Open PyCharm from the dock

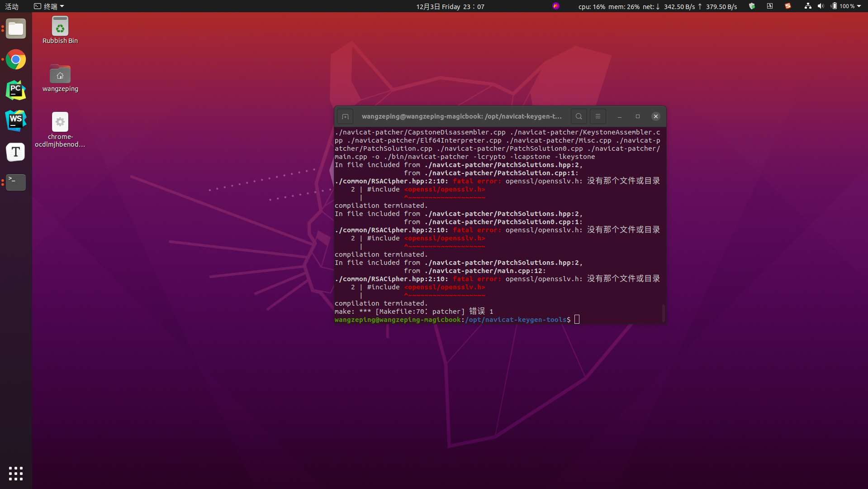click(16, 90)
